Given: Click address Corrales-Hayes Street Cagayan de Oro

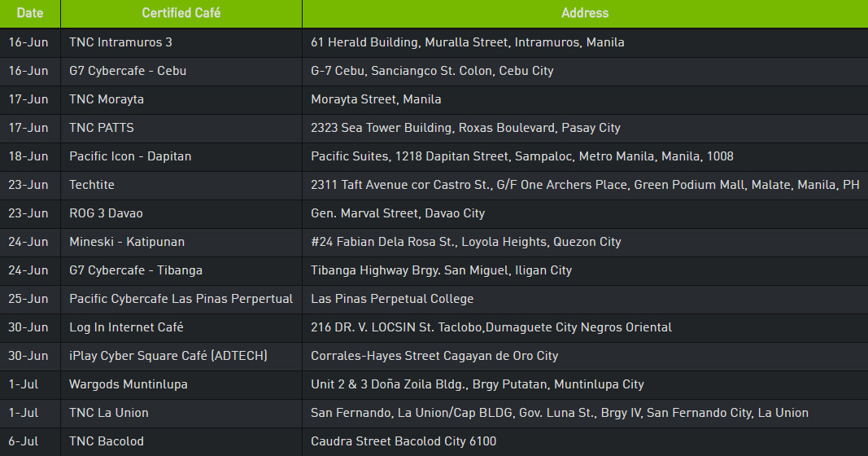Looking at the screenshot, I should [x=585, y=357].
